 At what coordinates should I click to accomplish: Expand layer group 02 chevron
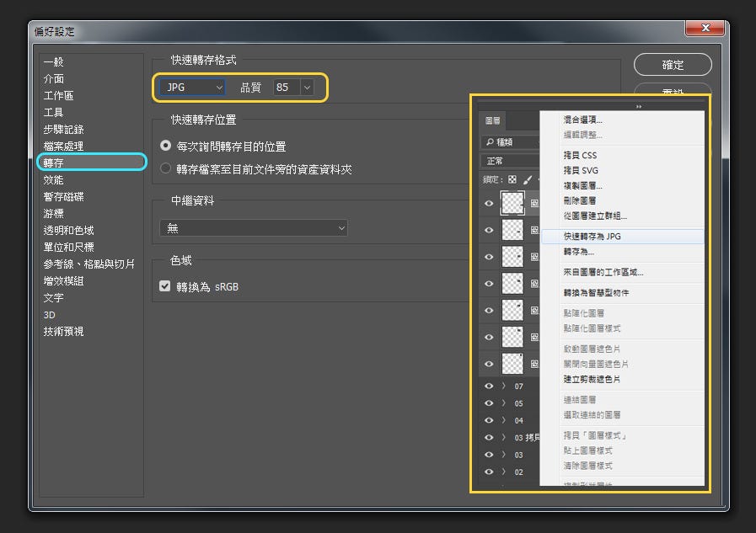click(503, 472)
